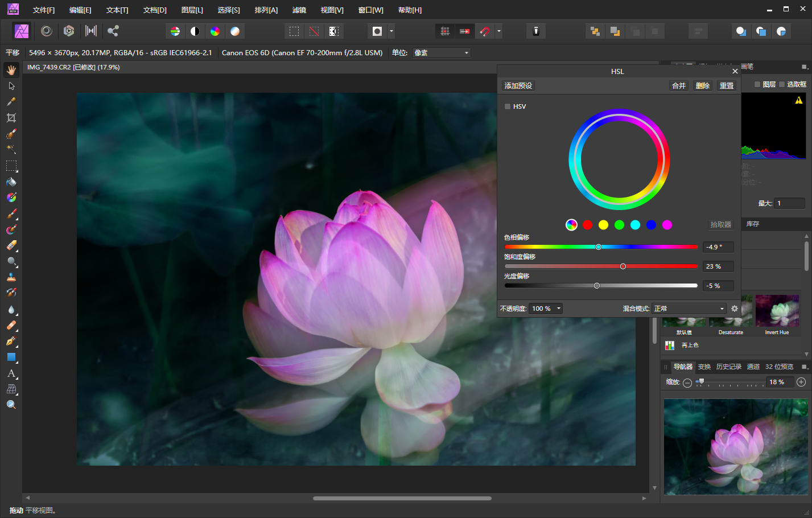Open the histogram panel preferences menu

click(805, 67)
